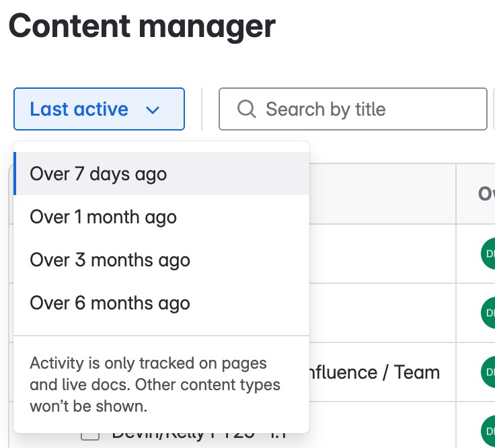This screenshot has height=448, width=495.
Task: Open the Devin/Kelly row title
Action: [199, 437]
